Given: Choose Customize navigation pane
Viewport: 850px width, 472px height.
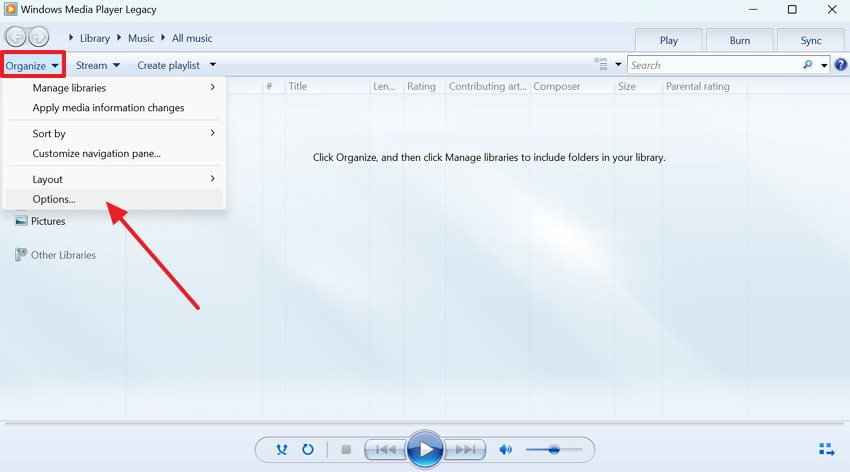Looking at the screenshot, I should [x=113, y=153].
